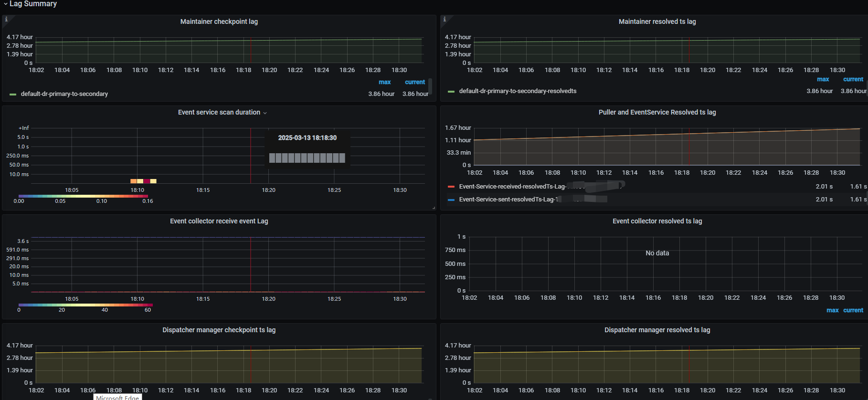Sort Maintainer resolved ts lag legend by max

(823, 79)
